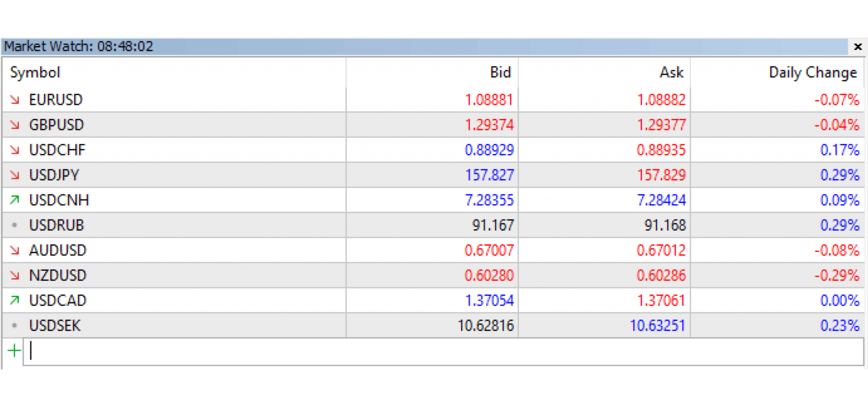The height and width of the screenshot is (406, 868).
Task: Sort by the Bid column header
Action: tap(500, 72)
